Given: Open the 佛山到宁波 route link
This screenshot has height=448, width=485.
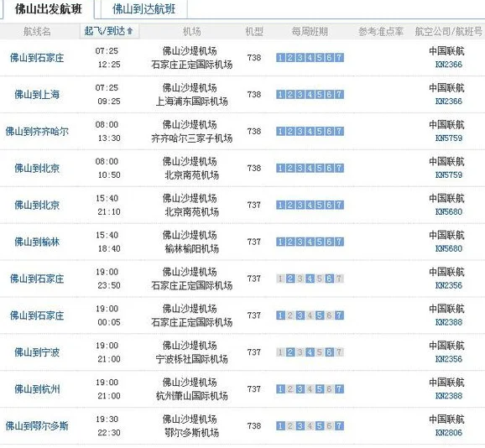Looking at the screenshot, I should [x=37, y=352].
